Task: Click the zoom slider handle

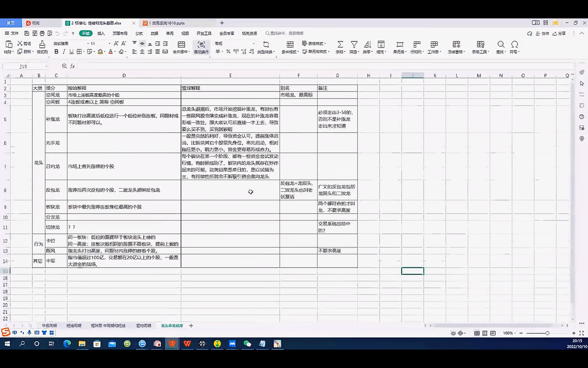Action: pyautogui.click(x=547, y=333)
